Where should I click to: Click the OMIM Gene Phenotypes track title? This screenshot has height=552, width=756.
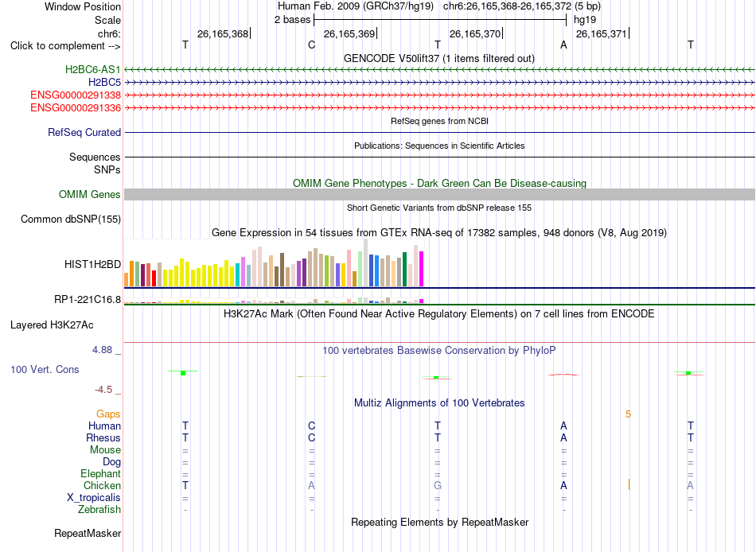pyautogui.click(x=439, y=183)
